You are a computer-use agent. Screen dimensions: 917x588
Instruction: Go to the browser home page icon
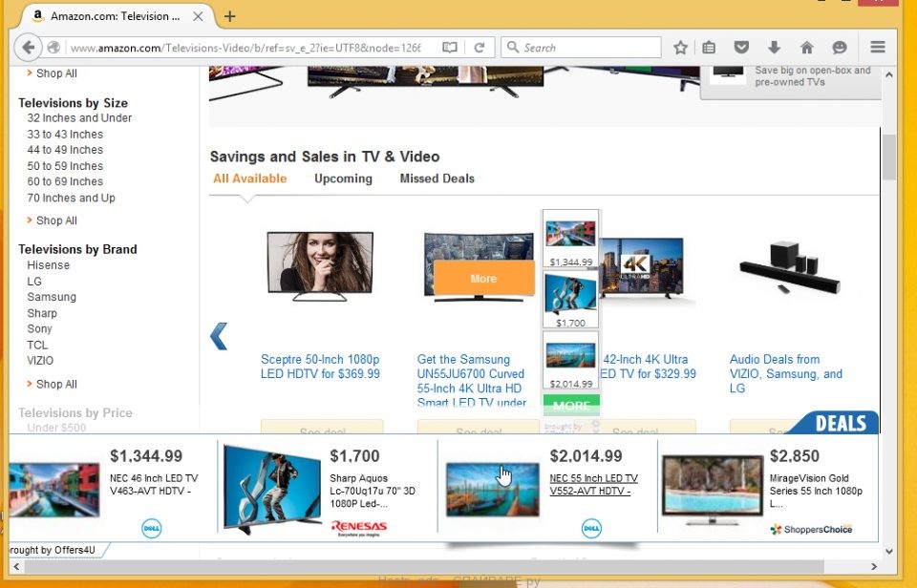[x=806, y=48]
